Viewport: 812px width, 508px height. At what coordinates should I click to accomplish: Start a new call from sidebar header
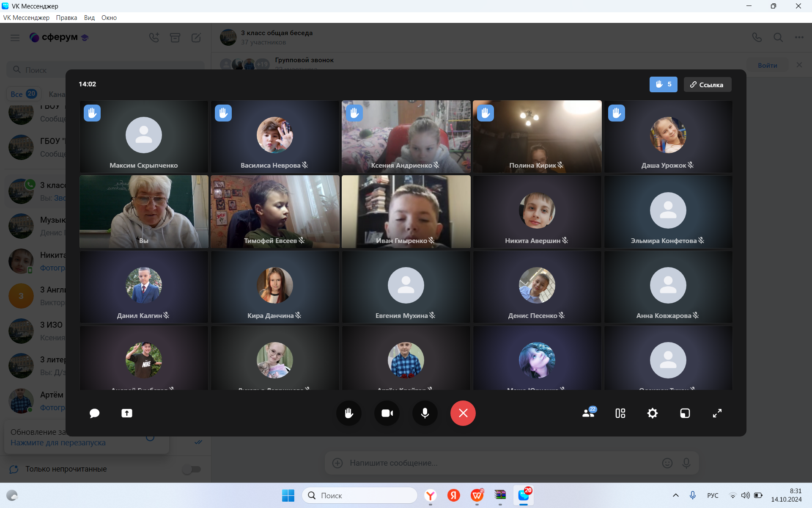(x=154, y=38)
